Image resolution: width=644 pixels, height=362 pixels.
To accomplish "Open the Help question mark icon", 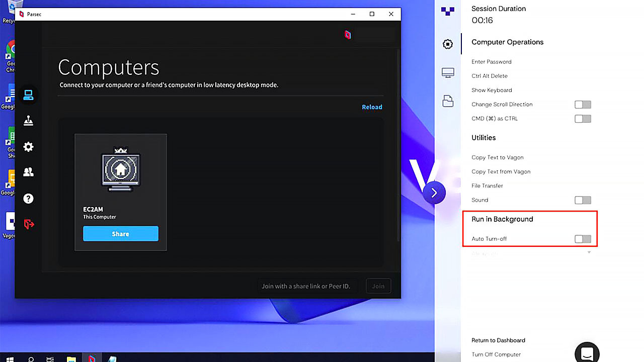I will pos(29,199).
